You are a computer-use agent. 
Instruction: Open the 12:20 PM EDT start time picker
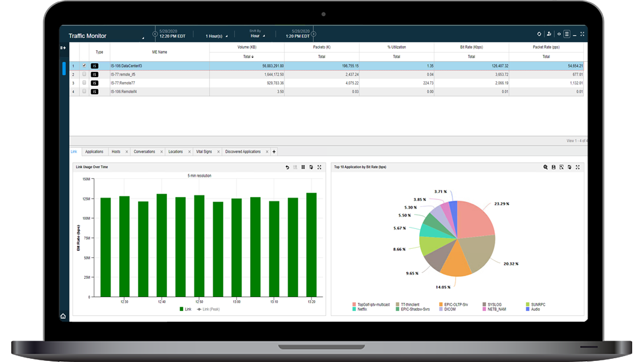tap(172, 36)
